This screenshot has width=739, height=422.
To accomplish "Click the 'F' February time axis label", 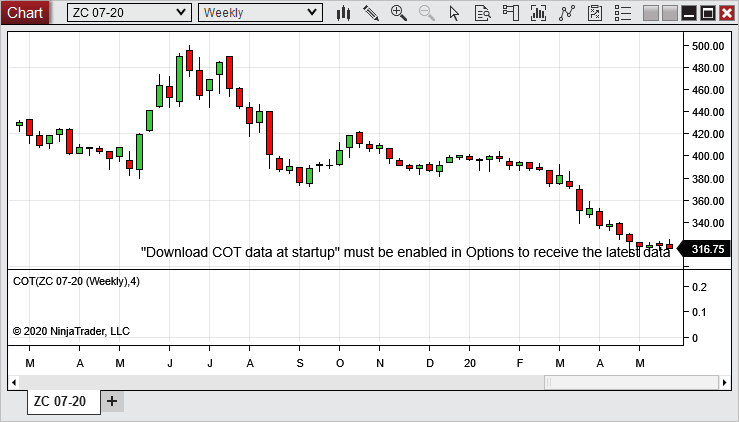I will point(519,364).
